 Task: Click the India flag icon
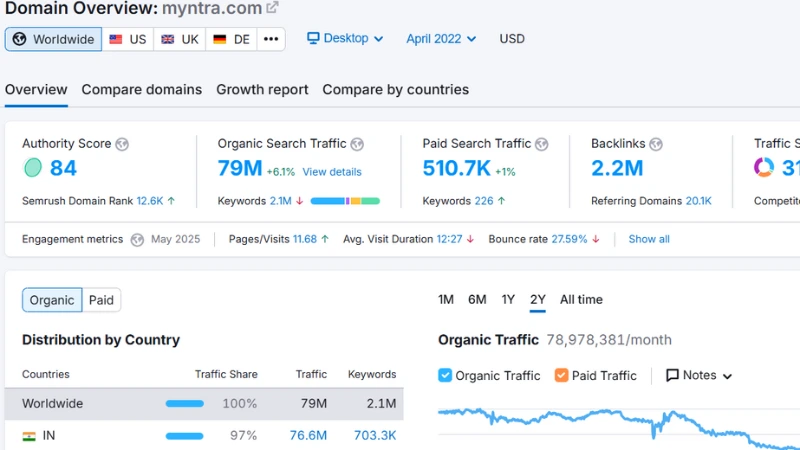pos(29,436)
